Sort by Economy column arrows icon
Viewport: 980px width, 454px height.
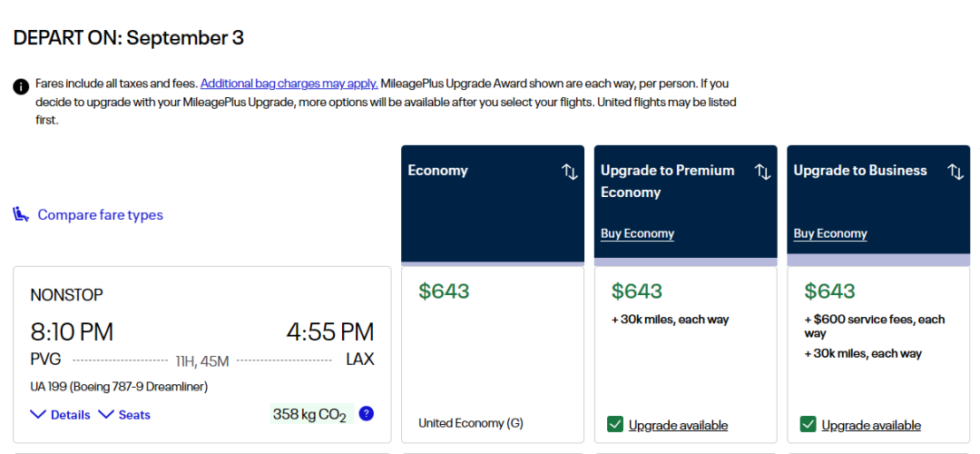(570, 172)
